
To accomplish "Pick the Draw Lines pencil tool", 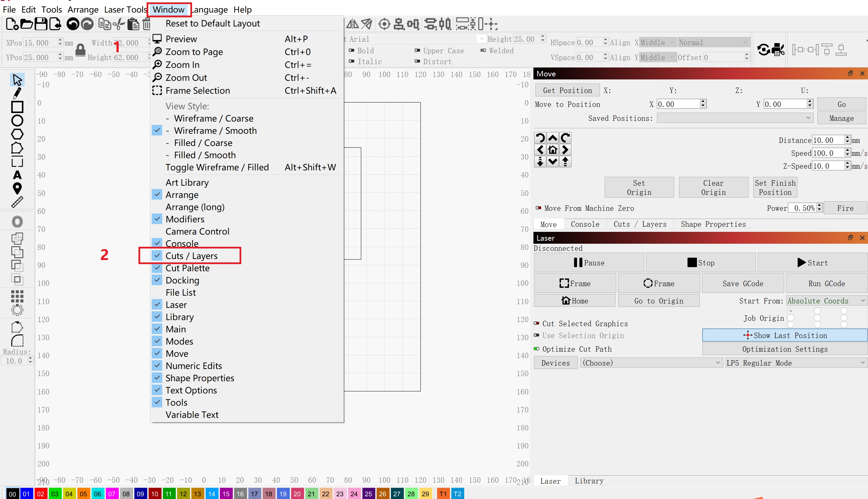I will [x=17, y=93].
